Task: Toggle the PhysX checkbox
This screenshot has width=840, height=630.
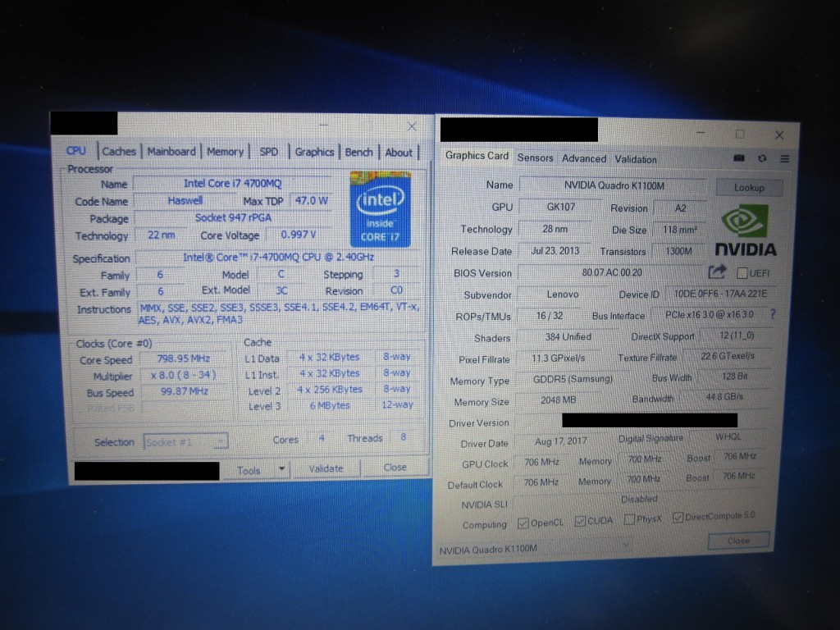Action: pyautogui.click(x=629, y=519)
